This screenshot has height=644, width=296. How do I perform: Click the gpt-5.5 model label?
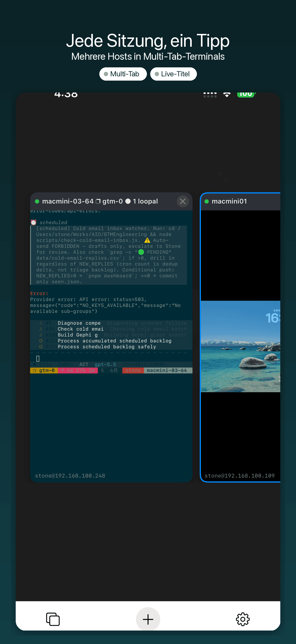(x=105, y=364)
